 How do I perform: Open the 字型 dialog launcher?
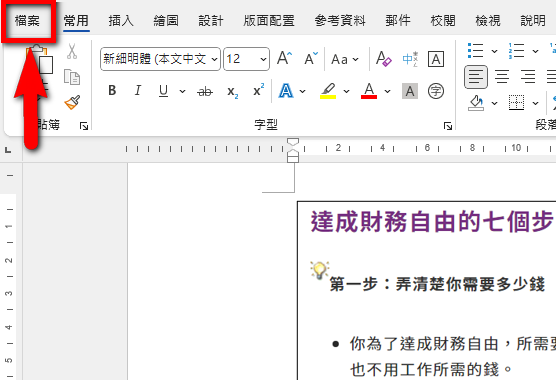point(448,126)
